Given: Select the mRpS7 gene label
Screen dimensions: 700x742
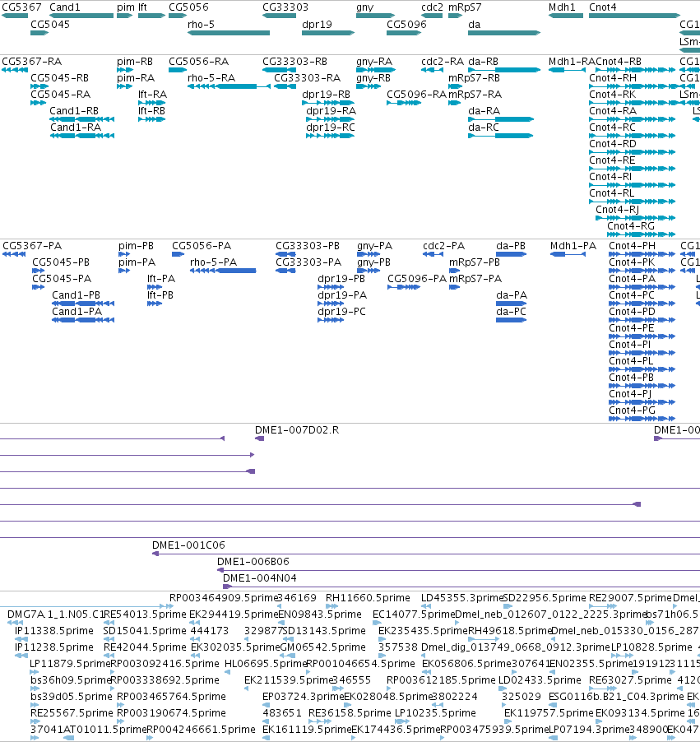Looking at the screenshot, I should coord(465,7).
